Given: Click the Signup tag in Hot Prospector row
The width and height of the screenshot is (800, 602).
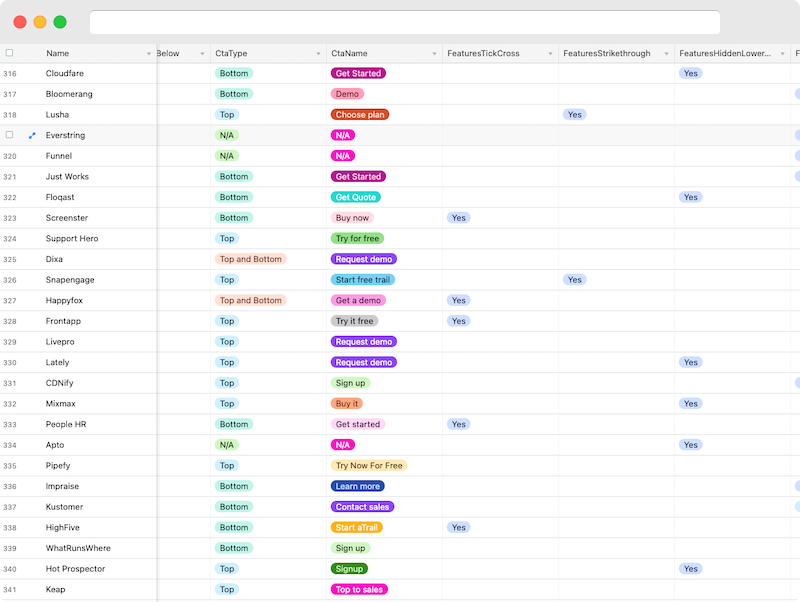Looking at the screenshot, I should (x=349, y=569).
